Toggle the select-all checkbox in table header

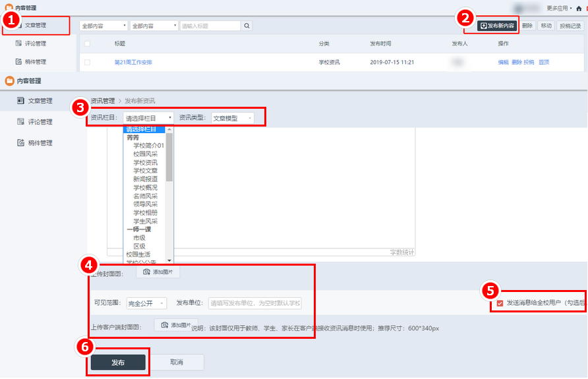87,44
